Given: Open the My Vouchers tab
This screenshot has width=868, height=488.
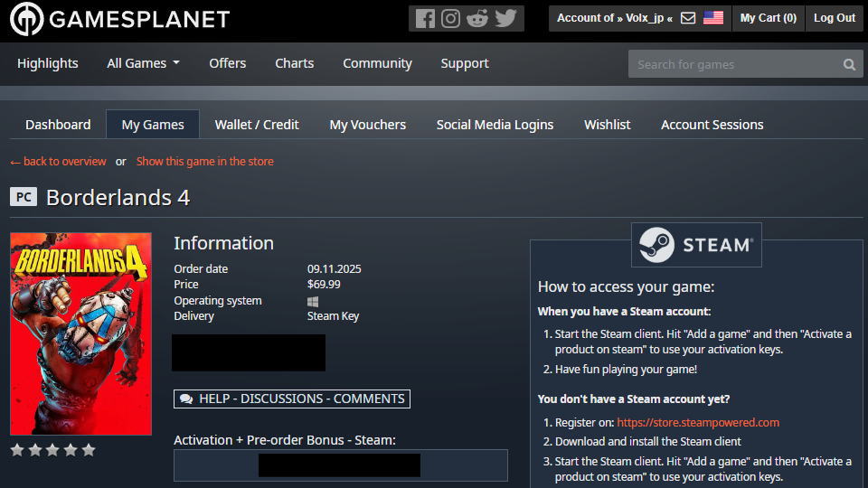Looking at the screenshot, I should coord(368,125).
